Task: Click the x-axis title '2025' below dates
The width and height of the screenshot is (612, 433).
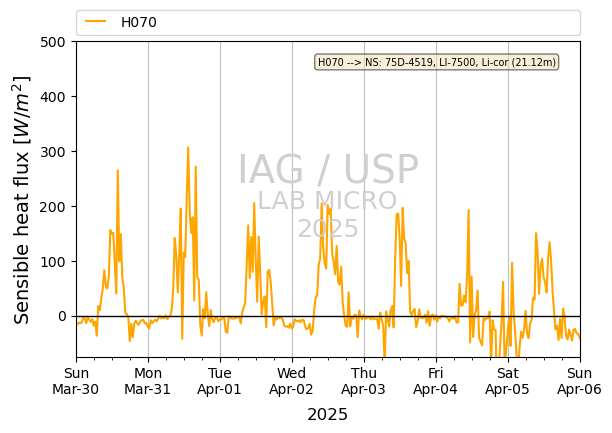Action: pos(327,415)
